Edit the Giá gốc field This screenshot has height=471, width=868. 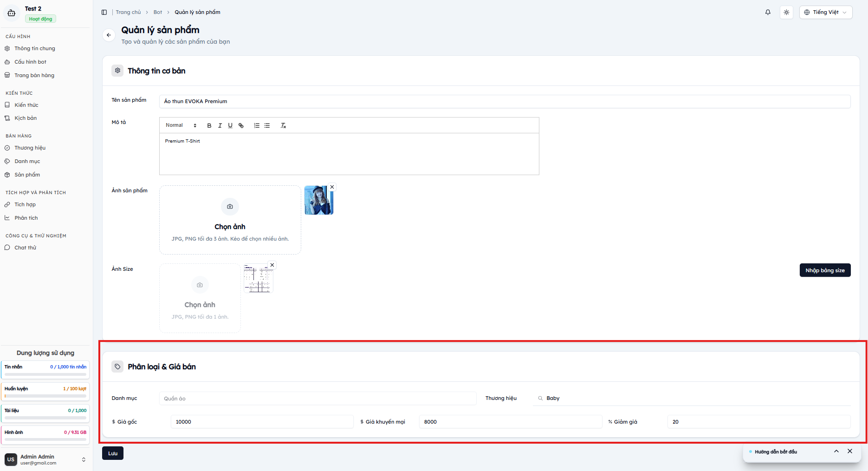[262, 422]
